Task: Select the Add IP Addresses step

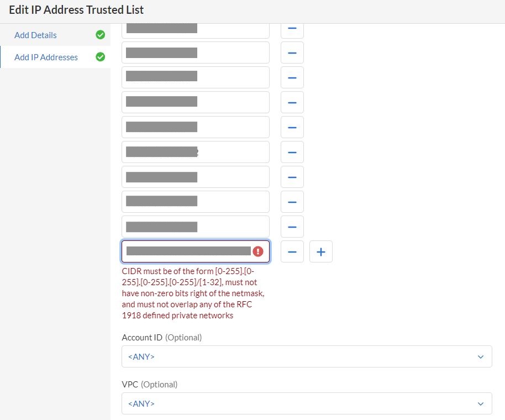Action: click(x=46, y=57)
